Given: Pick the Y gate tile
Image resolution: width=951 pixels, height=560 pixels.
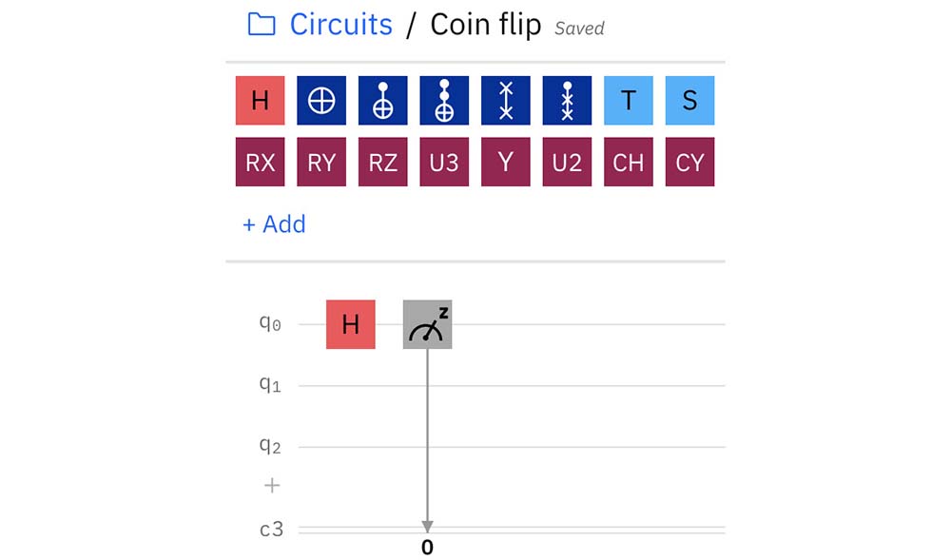Looking at the screenshot, I should point(506,163).
